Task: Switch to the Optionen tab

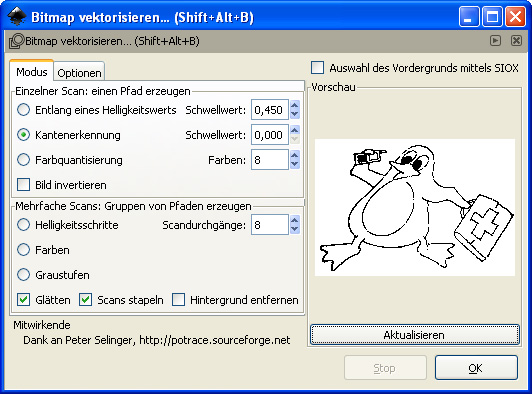Action: tap(79, 72)
